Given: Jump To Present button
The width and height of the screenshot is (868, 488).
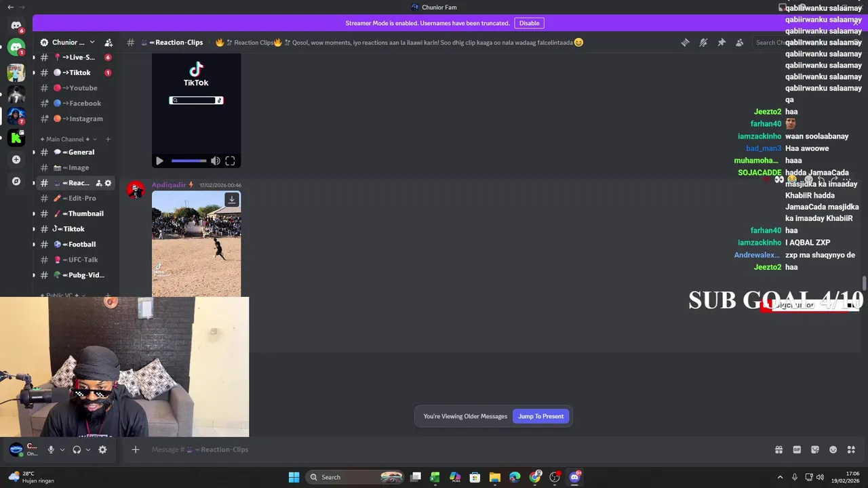Looking at the screenshot, I should pos(540,416).
